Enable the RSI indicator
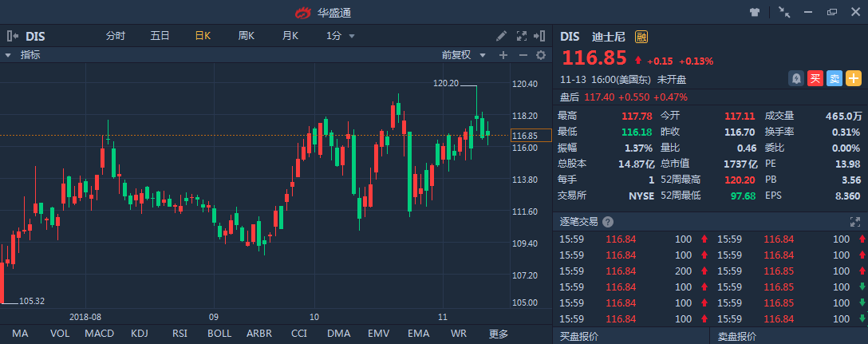This screenshot has width=868, height=344. (180, 334)
